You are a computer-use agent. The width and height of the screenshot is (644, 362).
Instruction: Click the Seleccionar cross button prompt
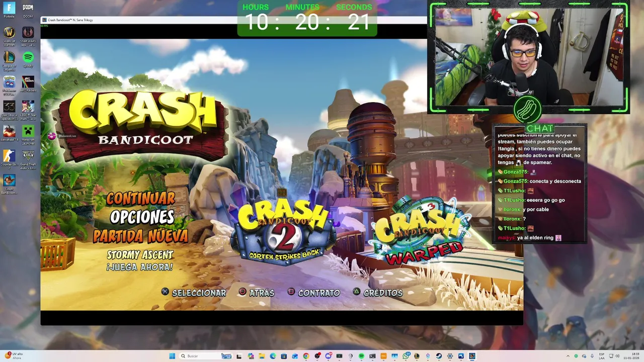193,293
